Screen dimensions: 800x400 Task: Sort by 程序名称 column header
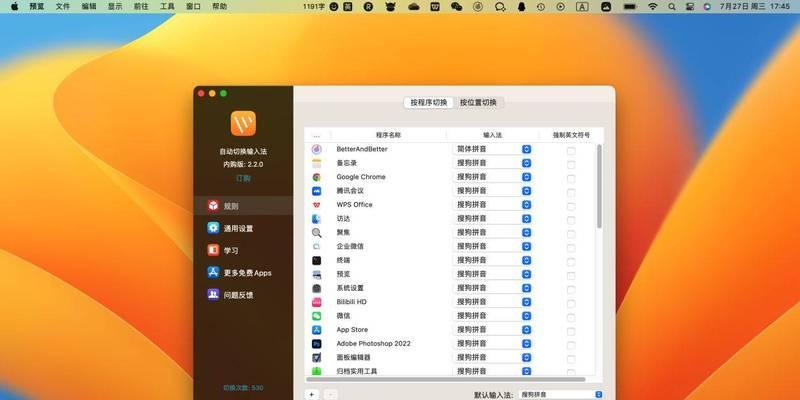388,135
